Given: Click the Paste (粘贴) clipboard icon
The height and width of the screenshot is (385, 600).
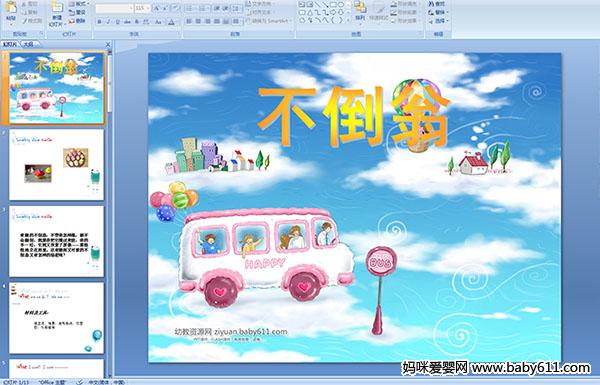Looking at the screenshot, I should [11, 8].
